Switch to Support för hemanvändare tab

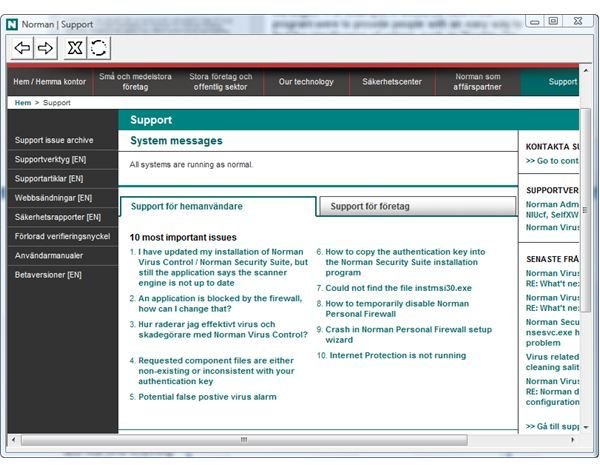[x=218, y=207]
